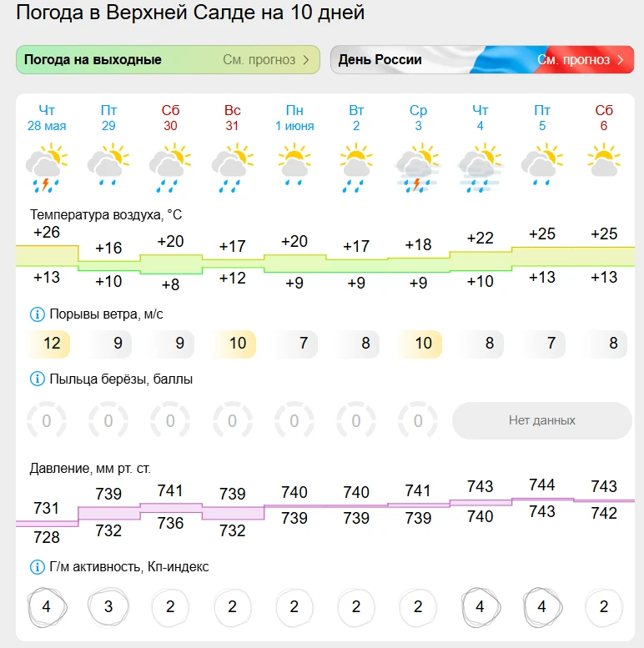Expand chevron next to См. прогноз on weekend banner
Viewport: 644px width, 648px height.
click(306, 60)
